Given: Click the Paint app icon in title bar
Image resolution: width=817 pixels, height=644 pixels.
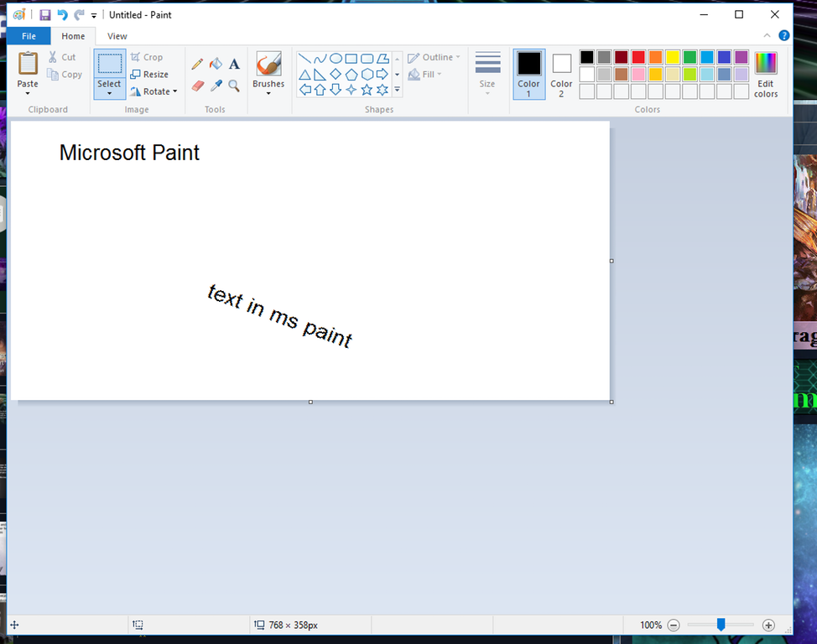Looking at the screenshot, I should 19,14.
